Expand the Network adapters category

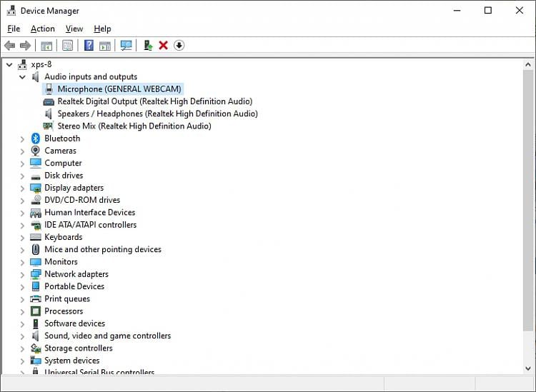coord(23,274)
